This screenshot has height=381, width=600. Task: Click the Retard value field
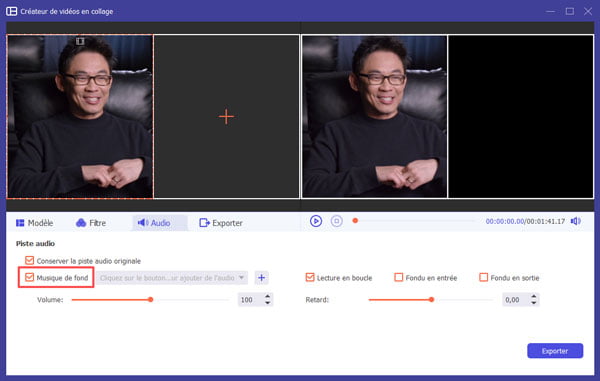515,300
